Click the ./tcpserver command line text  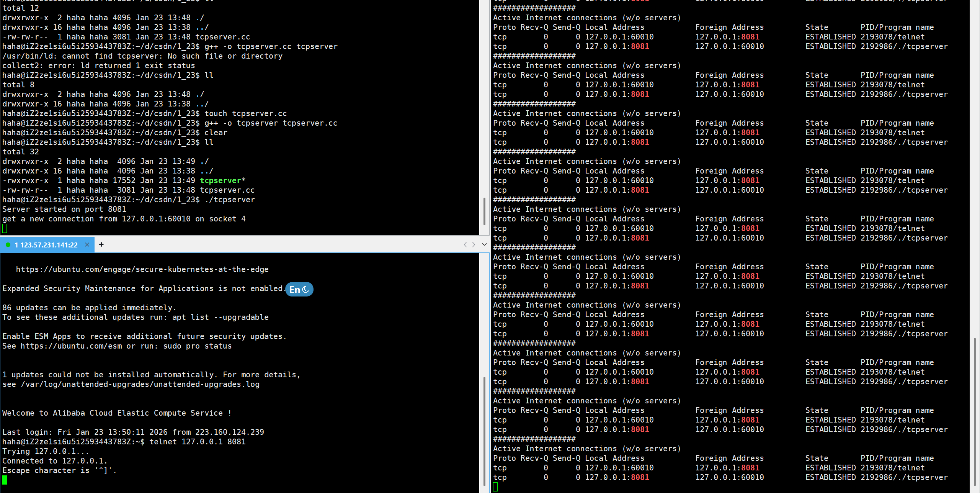[230, 200]
